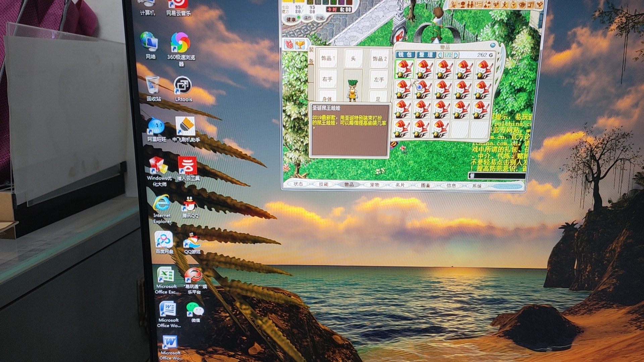Open the Microsoft Office Word icon beside 微信

point(169,314)
